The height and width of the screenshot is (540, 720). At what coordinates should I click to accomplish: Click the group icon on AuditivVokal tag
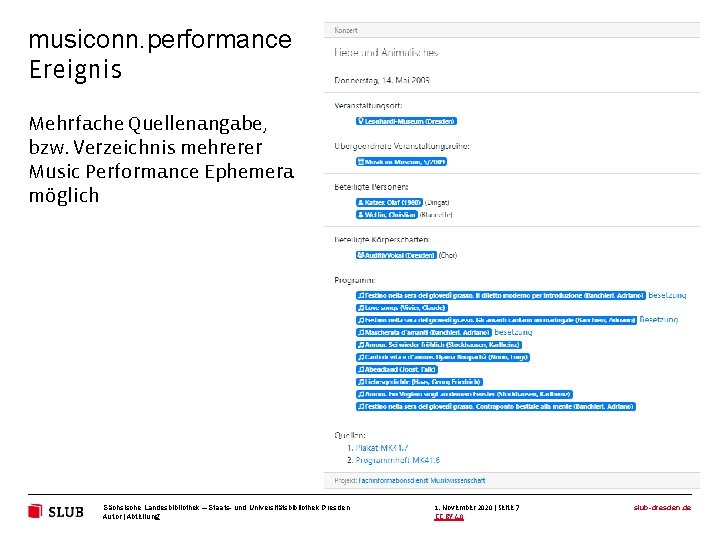pos(361,255)
